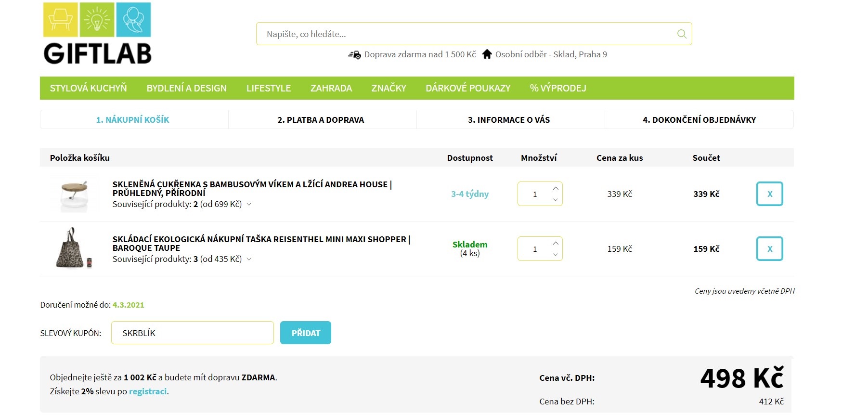Go to step 2. Platba a doprava
This screenshot has width=868, height=415.
pos(322,119)
